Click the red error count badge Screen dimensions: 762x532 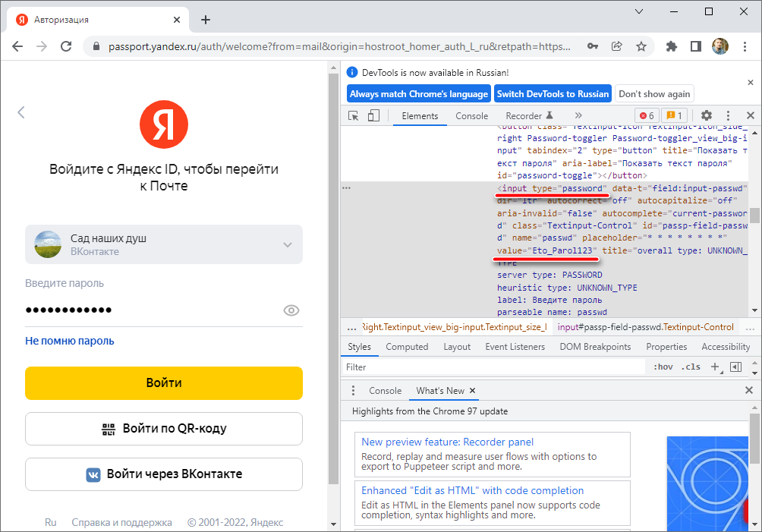(x=647, y=115)
